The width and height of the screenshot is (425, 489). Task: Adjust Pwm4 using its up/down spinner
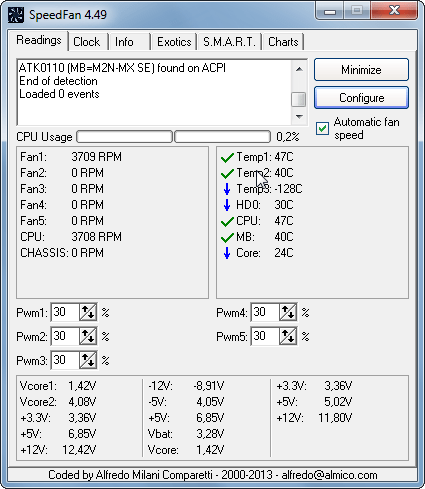[288, 312]
